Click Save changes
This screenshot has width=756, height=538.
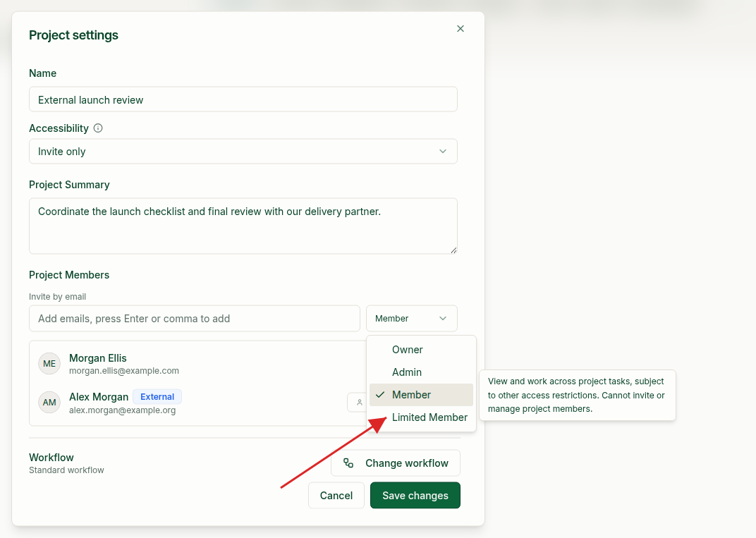pyautogui.click(x=415, y=495)
